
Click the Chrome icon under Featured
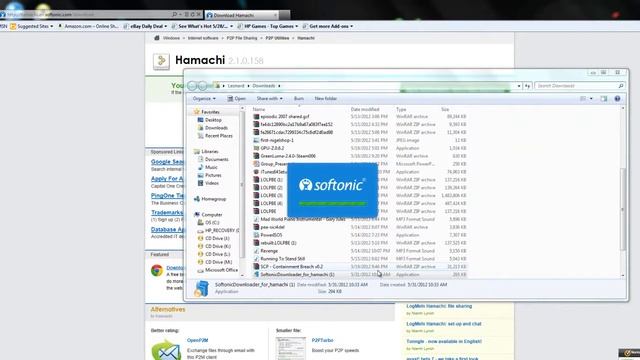(157, 270)
